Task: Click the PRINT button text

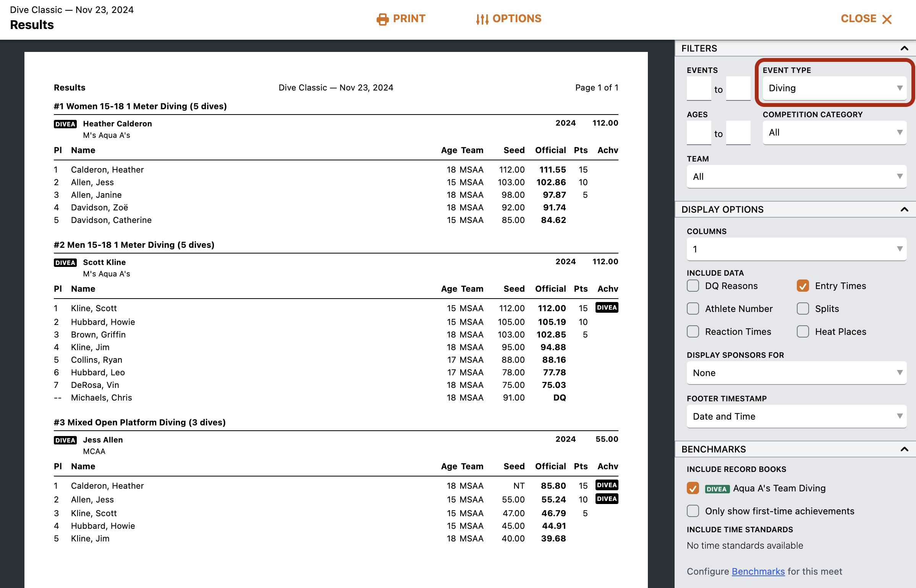Action: click(x=409, y=19)
